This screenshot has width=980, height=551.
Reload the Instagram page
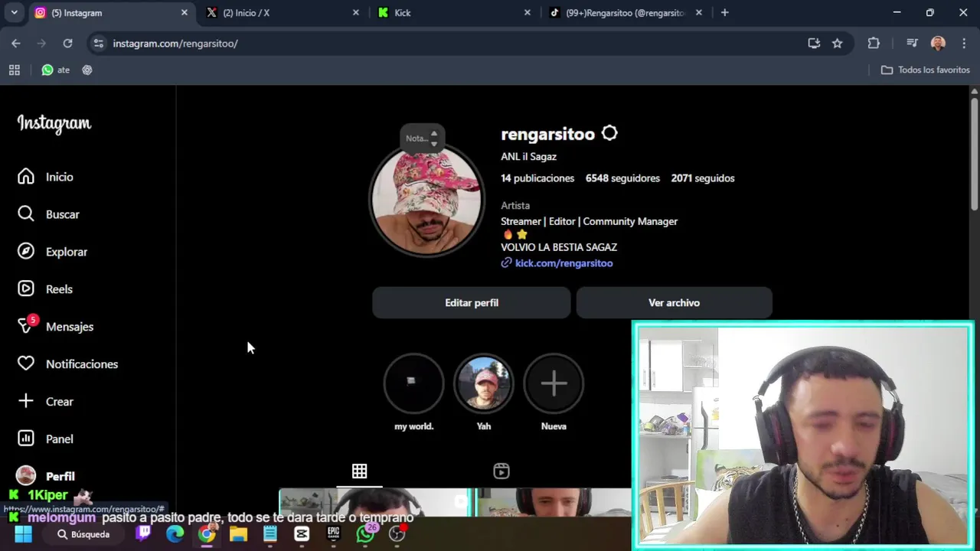(67, 44)
